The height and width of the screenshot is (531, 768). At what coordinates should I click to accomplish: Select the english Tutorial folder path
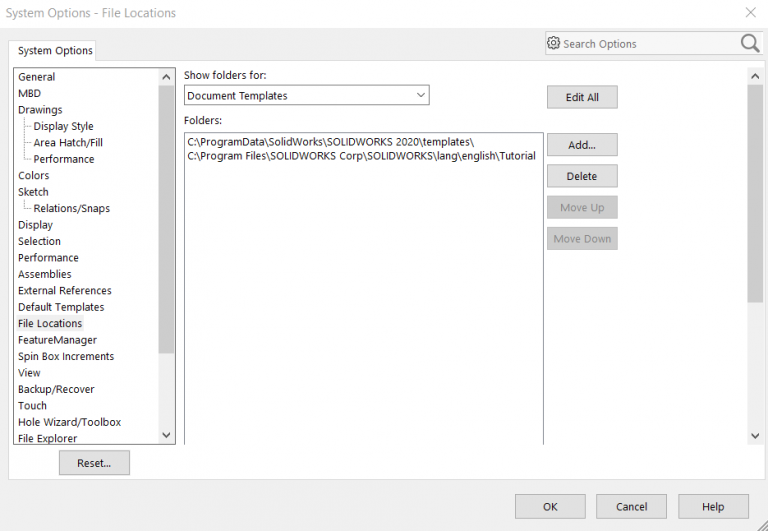(x=361, y=155)
